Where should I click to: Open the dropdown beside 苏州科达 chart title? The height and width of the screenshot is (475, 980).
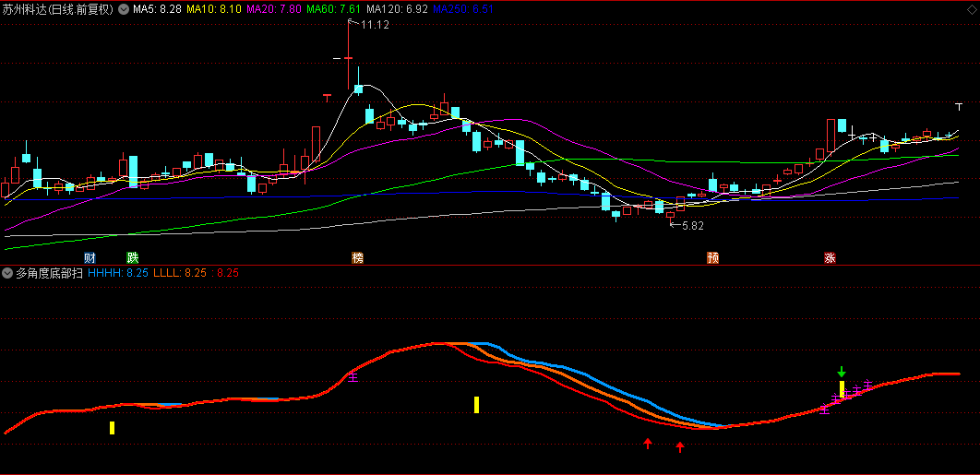pyautogui.click(x=123, y=9)
